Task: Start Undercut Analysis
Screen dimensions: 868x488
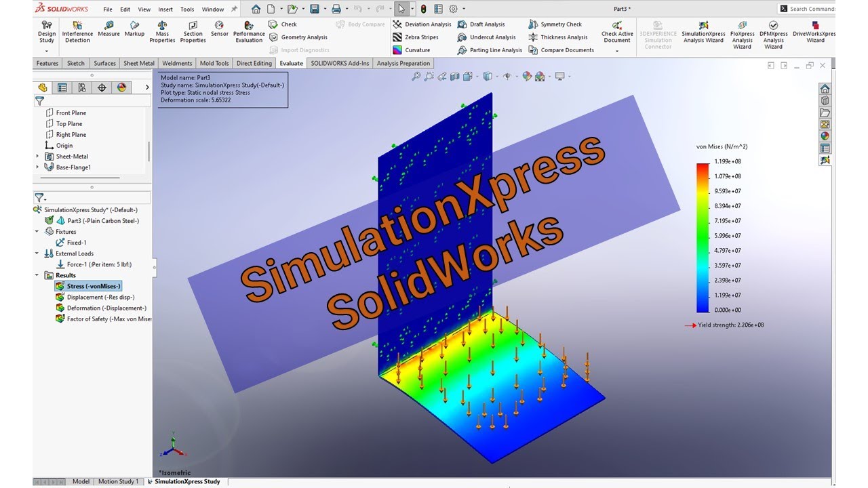Action: point(487,37)
